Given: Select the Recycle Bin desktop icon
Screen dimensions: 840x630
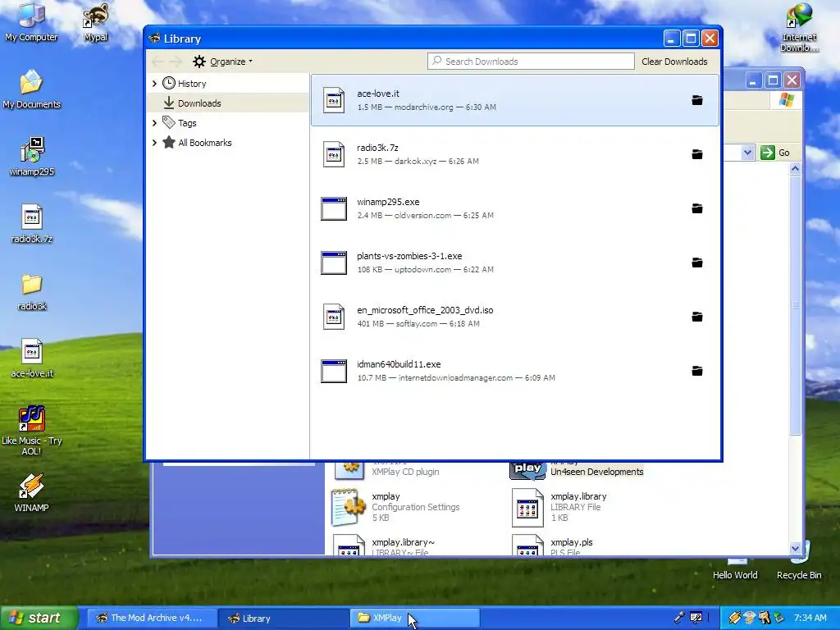Looking at the screenshot, I should point(799,560).
